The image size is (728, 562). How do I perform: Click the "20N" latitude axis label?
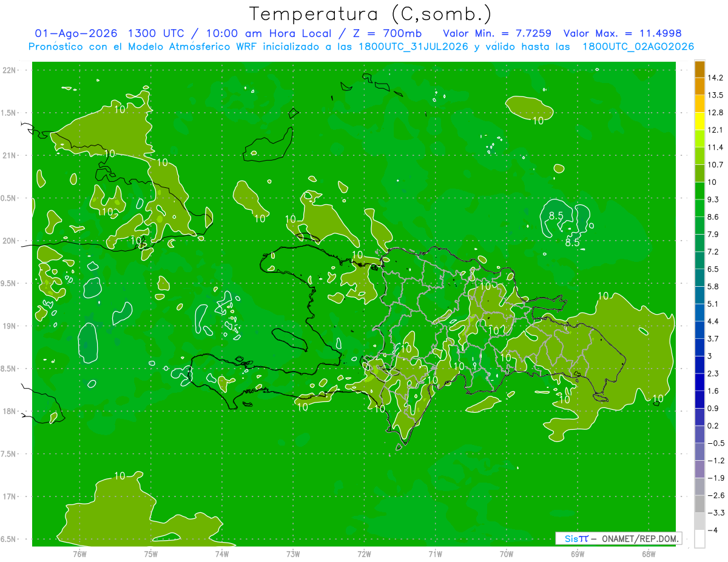[10, 241]
